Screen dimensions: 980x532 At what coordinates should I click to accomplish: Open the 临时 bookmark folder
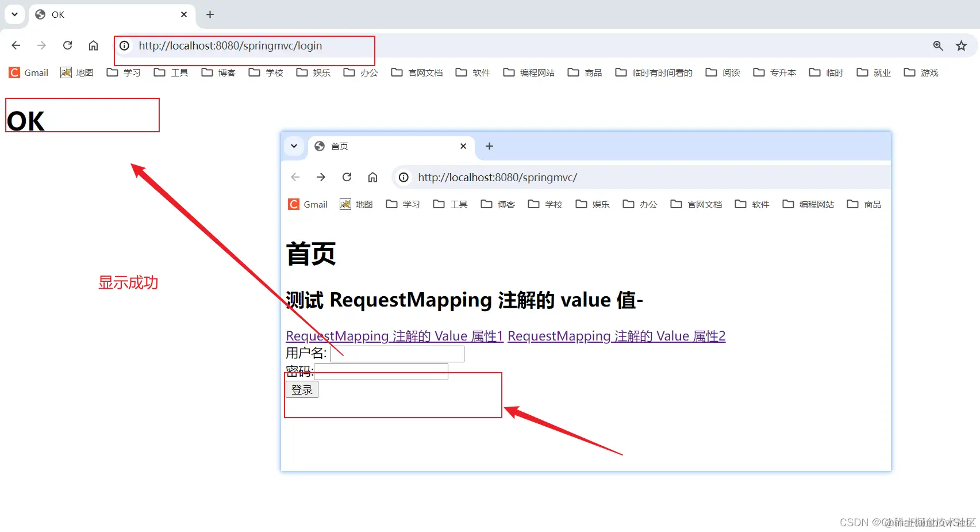[x=826, y=72]
